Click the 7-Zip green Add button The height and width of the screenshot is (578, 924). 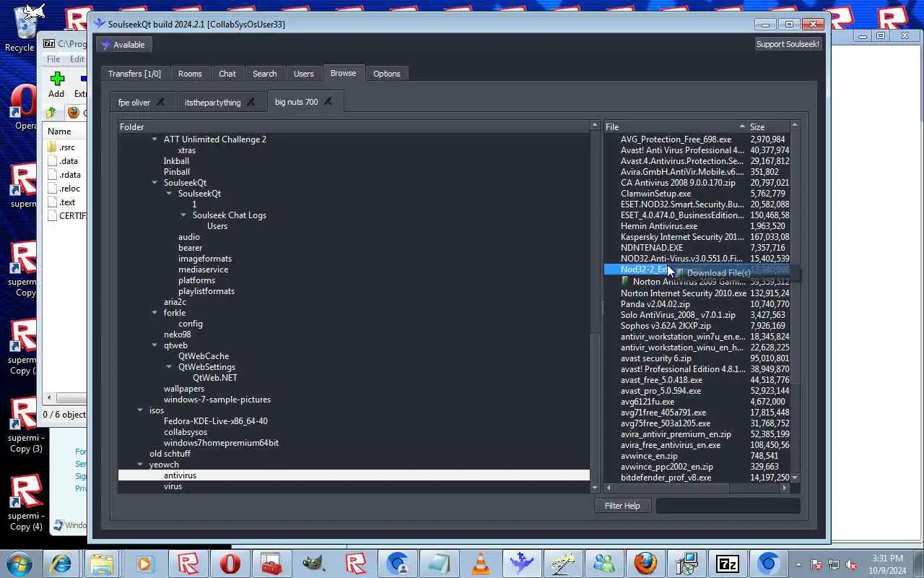(57, 84)
